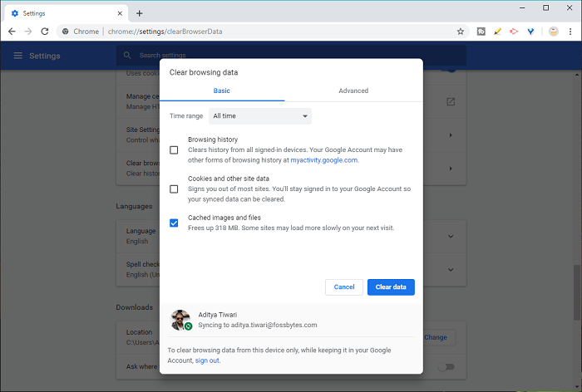Open a new tab with plus icon
This screenshot has height=392, width=582.
coord(140,13)
